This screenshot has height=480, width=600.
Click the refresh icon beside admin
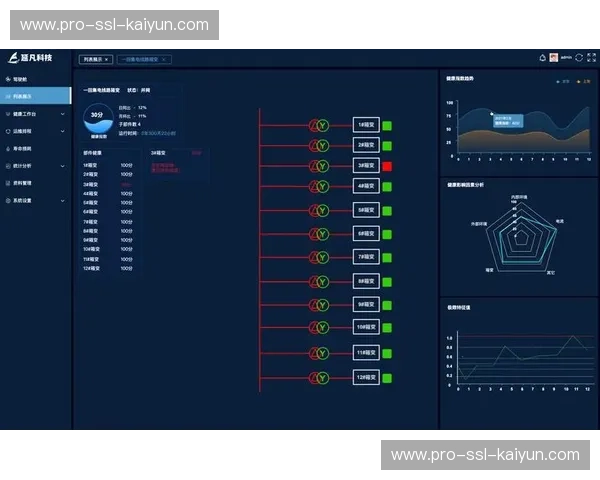coord(578,57)
